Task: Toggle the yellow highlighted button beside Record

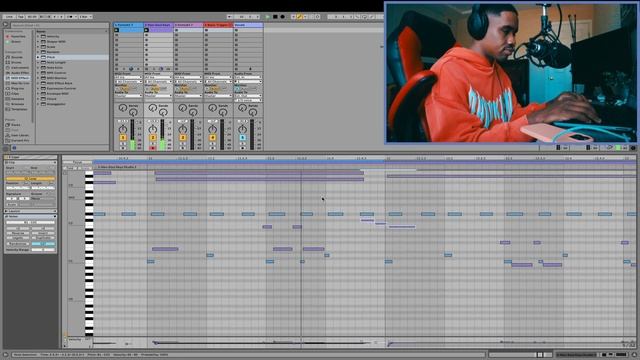Action: point(299,17)
